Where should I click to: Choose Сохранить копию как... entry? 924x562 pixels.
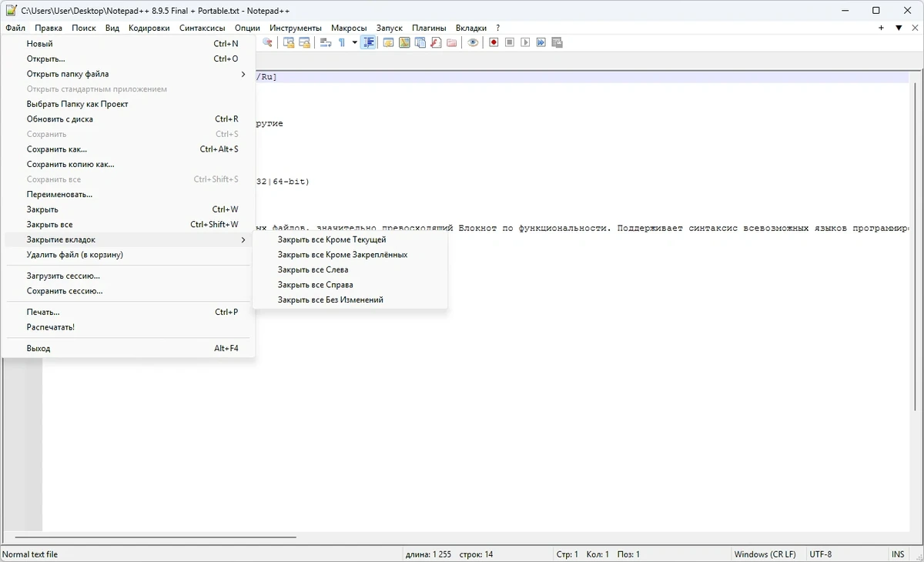pyautogui.click(x=129, y=164)
